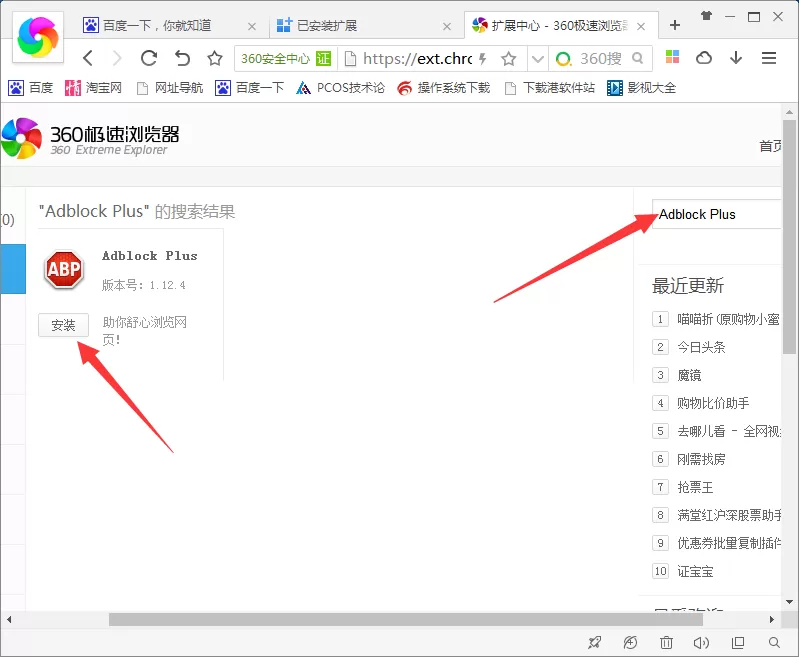Bookmark page with address bar star
The width and height of the screenshot is (799, 657).
pos(509,59)
